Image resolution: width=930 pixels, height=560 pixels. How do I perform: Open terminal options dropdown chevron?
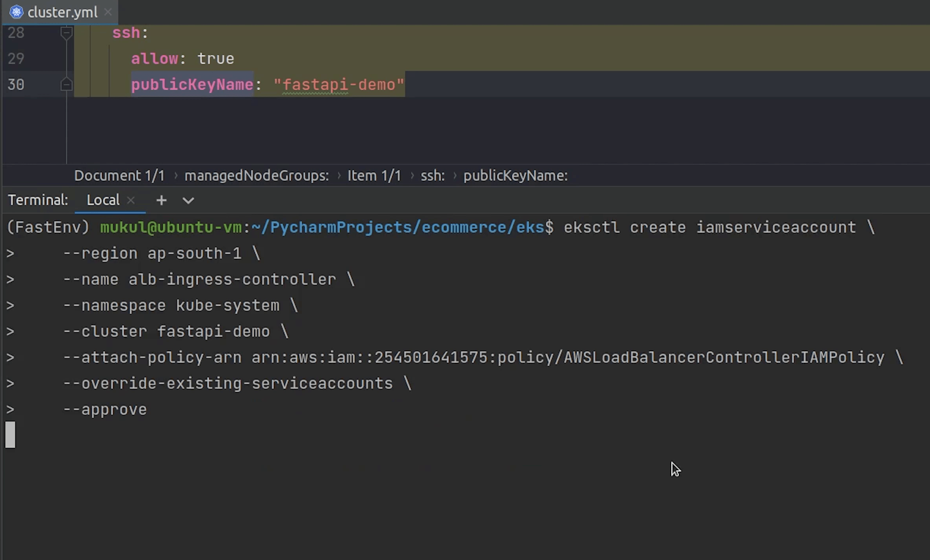pos(188,201)
